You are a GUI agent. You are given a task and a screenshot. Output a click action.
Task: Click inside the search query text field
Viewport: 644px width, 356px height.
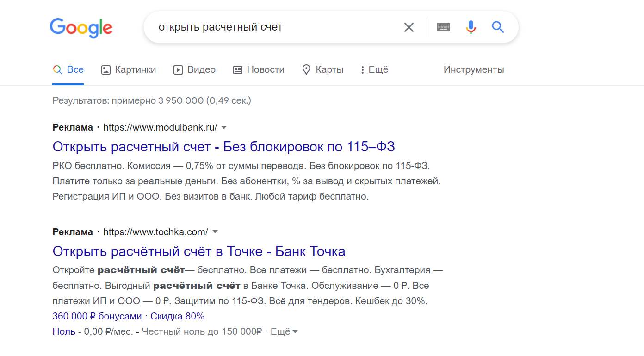[278, 27]
